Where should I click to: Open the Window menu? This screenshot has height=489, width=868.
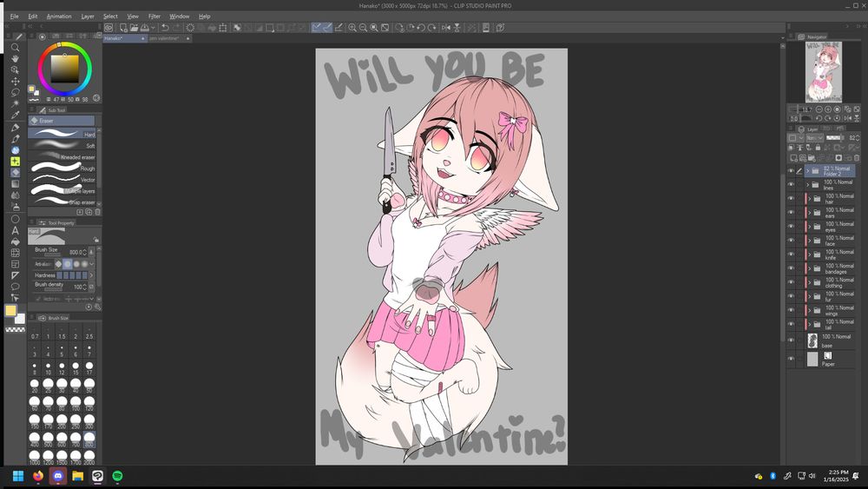180,17
